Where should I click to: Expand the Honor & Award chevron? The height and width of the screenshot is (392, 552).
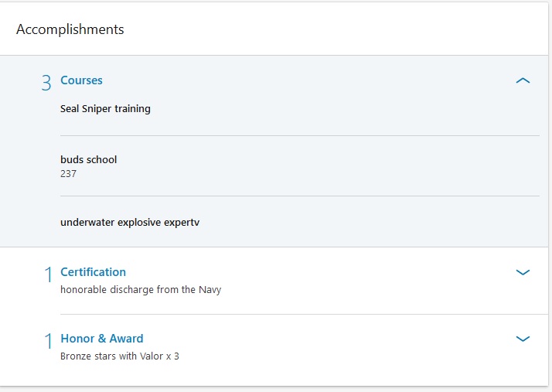pyautogui.click(x=523, y=339)
